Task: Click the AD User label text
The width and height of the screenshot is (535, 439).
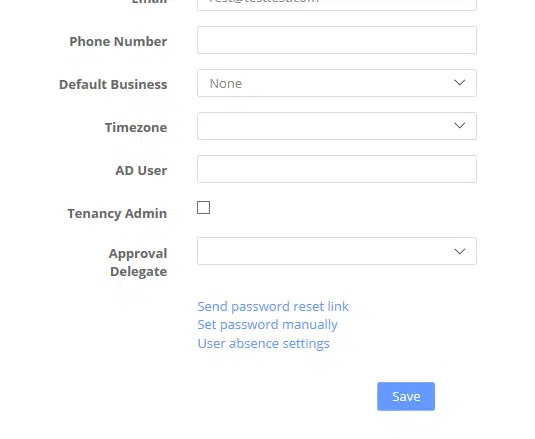Action: pyautogui.click(x=141, y=171)
